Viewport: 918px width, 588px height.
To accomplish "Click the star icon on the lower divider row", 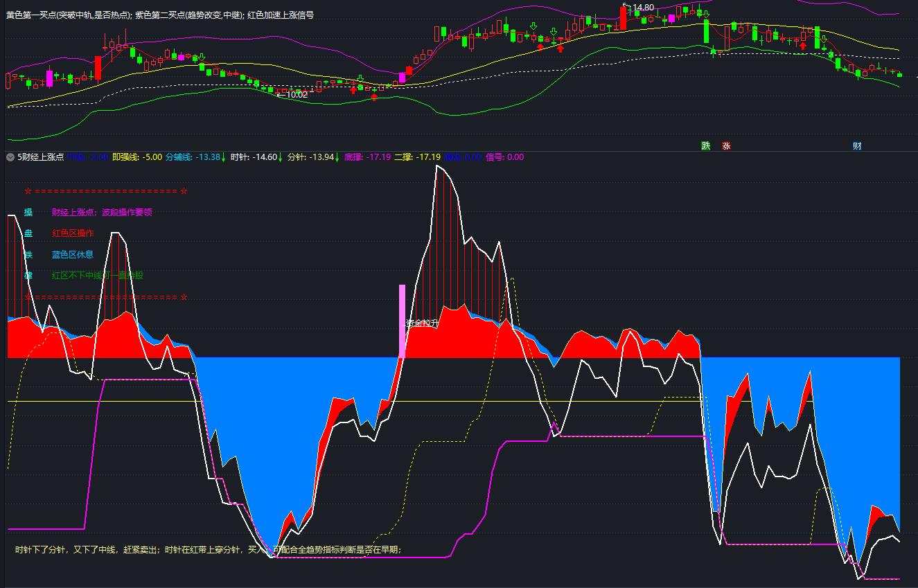I will [x=184, y=296].
